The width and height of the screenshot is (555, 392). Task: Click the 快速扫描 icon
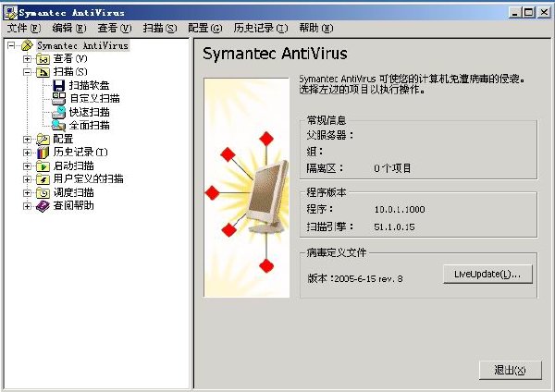59,112
